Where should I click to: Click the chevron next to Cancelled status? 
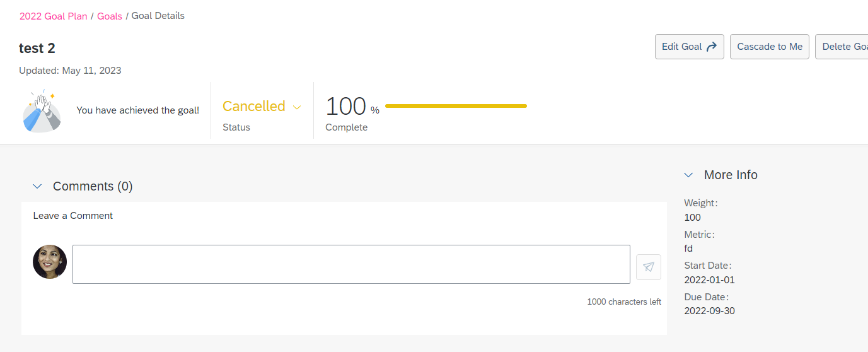point(297,108)
